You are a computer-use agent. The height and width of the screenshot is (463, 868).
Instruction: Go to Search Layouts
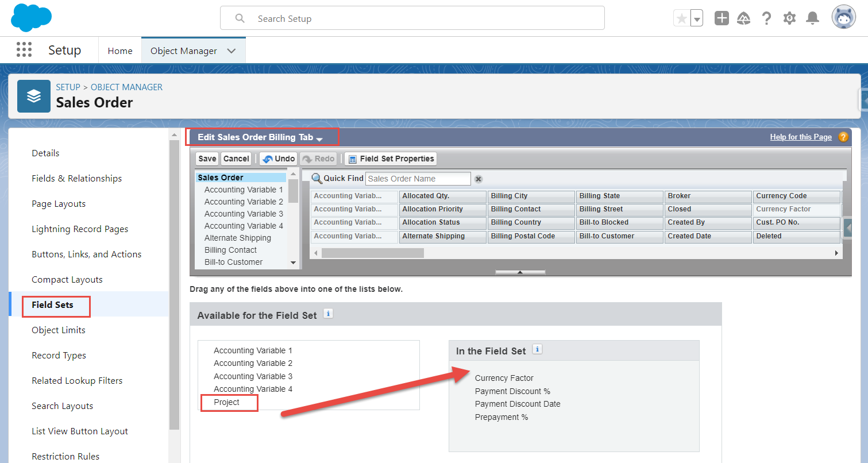point(63,406)
